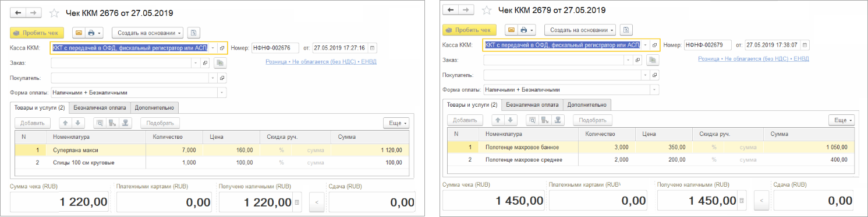
Task: Click Пробить чек button in check 2679
Action: tap(469, 30)
